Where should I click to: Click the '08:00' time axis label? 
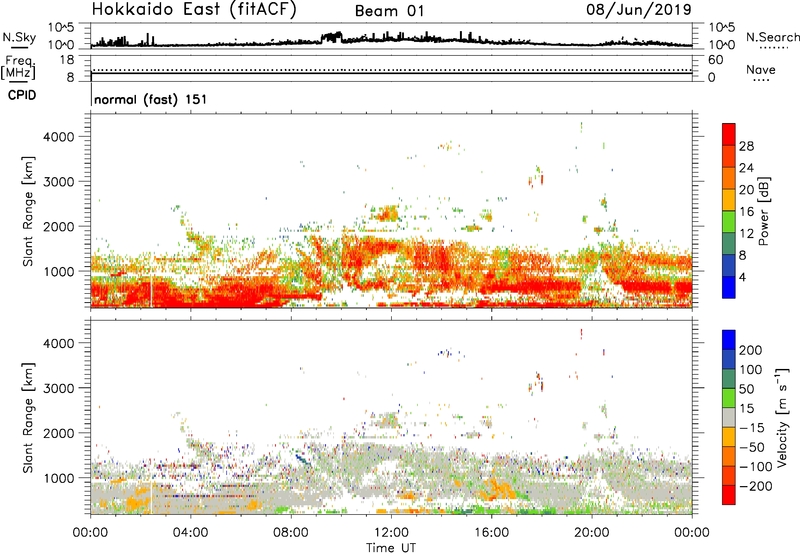point(291,533)
